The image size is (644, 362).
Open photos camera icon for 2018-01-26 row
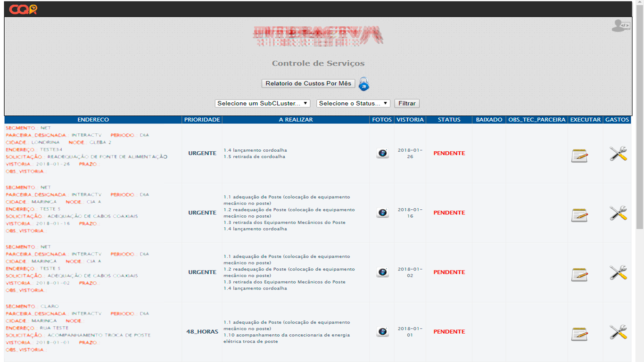(382, 153)
